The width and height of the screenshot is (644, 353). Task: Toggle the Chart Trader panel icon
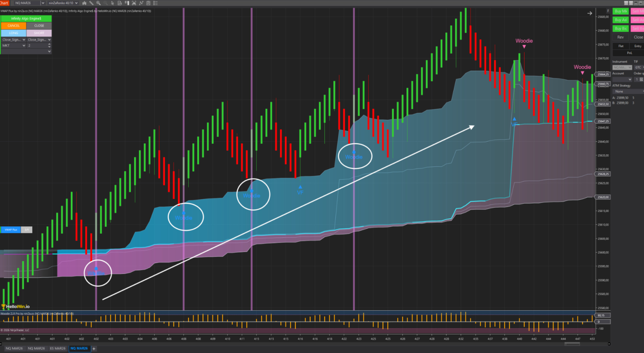click(127, 3)
